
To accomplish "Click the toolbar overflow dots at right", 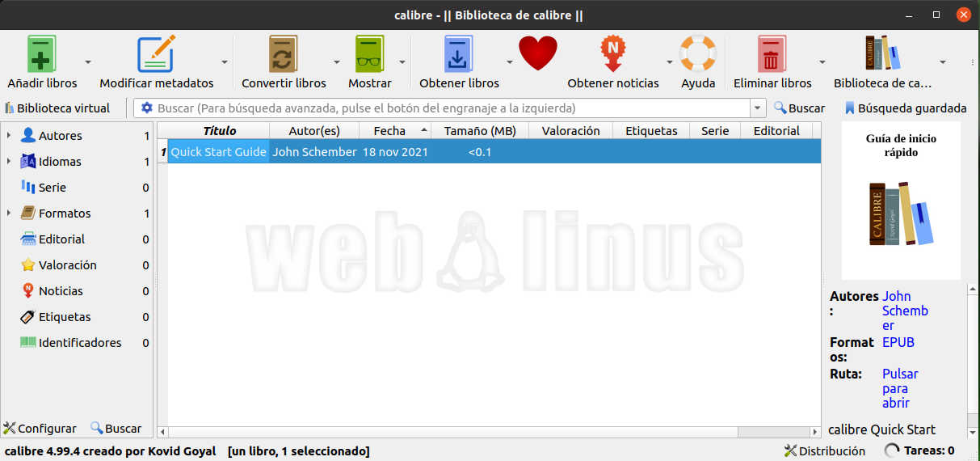I will coord(972,62).
